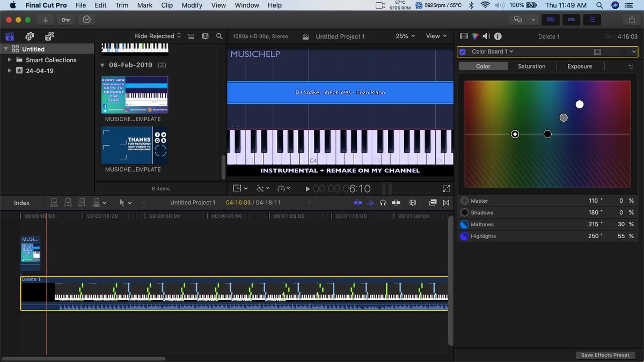Image resolution: width=644 pixels, height=362 pixels.
Task: Click the Share export button
Action: [631, 20]
